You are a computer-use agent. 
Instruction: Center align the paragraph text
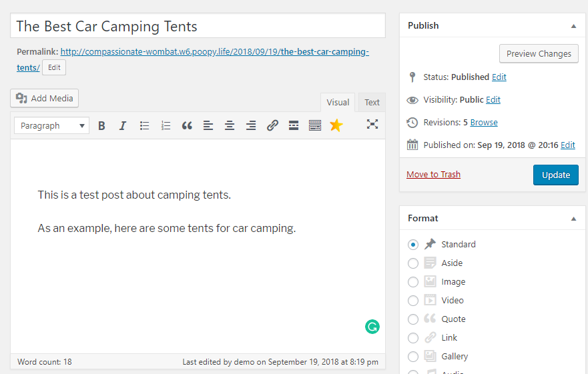(230, 125)
